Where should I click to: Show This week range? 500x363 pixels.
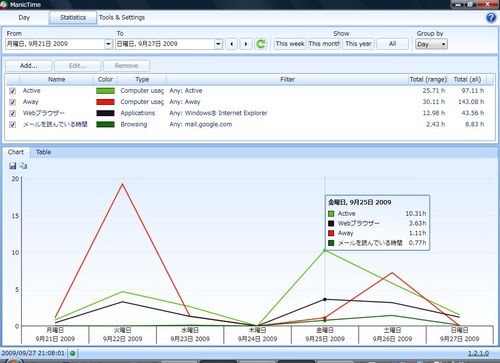[x=290, y=44]
